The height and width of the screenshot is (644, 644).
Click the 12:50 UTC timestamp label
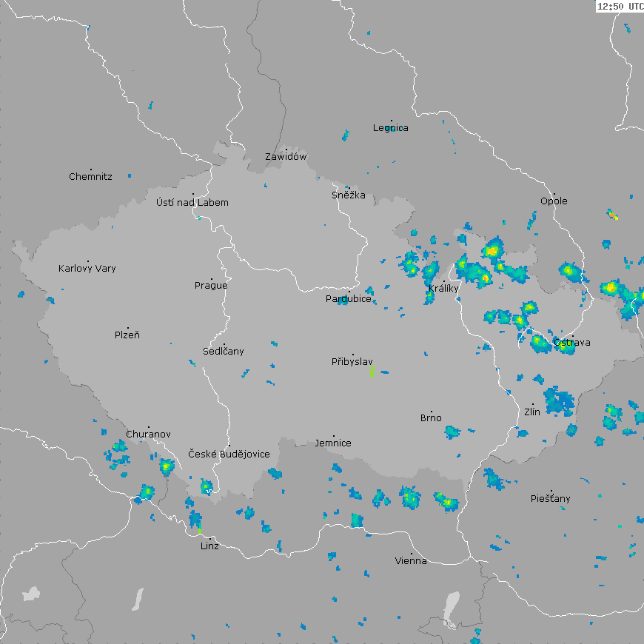pos(620,6)
